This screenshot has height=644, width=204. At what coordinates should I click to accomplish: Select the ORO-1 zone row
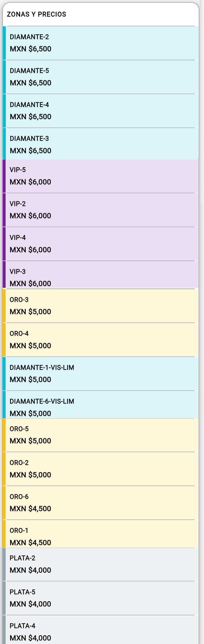101,534
